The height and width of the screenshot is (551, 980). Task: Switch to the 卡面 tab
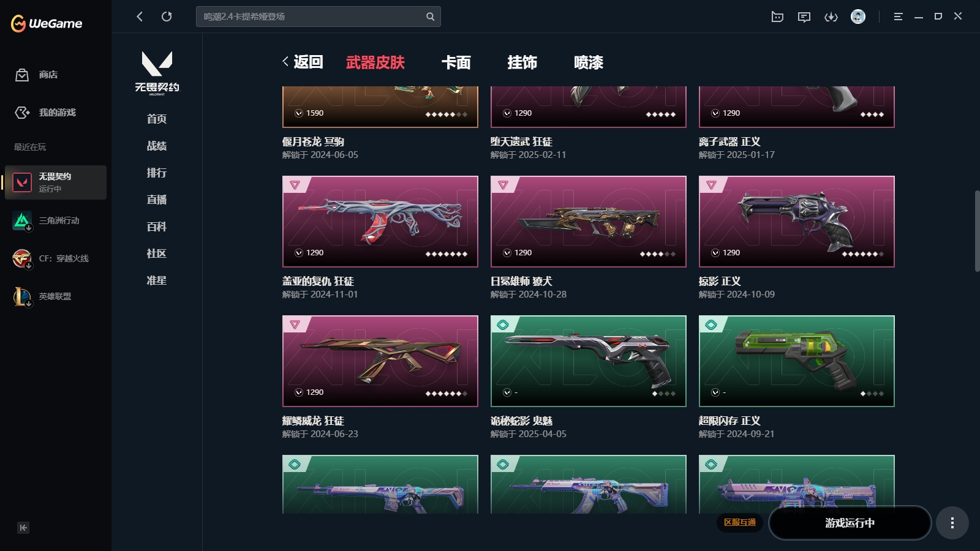tap(456, 62)
